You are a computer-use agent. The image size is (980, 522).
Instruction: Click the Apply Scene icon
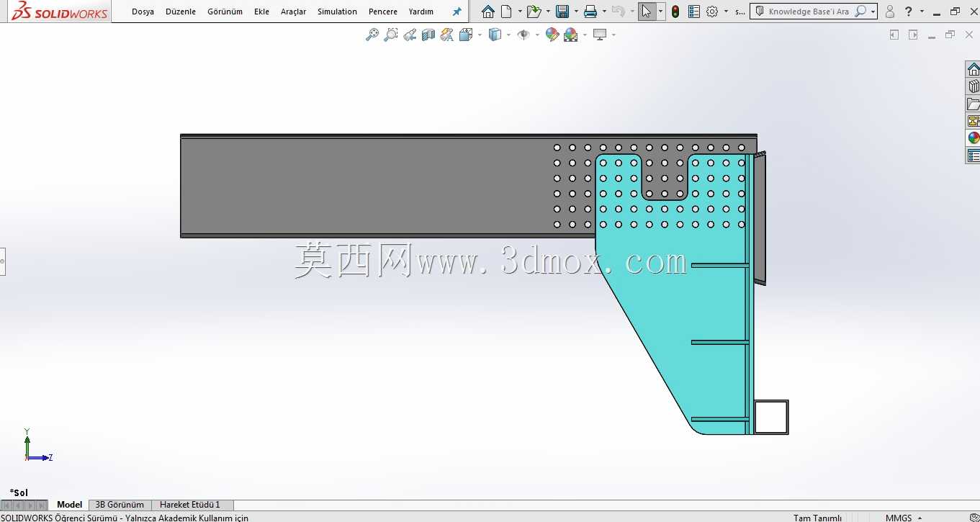(571, 35)
